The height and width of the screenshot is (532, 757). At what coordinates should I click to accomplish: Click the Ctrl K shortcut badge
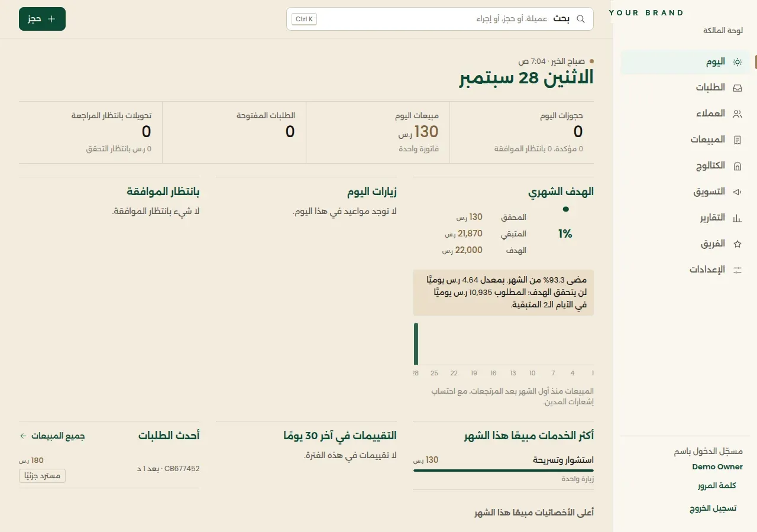click(304, 19)
